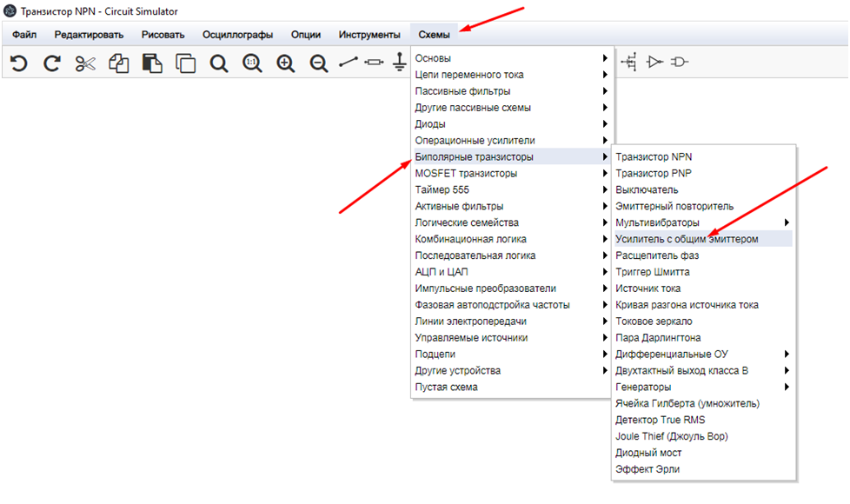This screenshot has width=850, height=504.
Task: Expand Операционные усилители submenu
Action: 511,141
